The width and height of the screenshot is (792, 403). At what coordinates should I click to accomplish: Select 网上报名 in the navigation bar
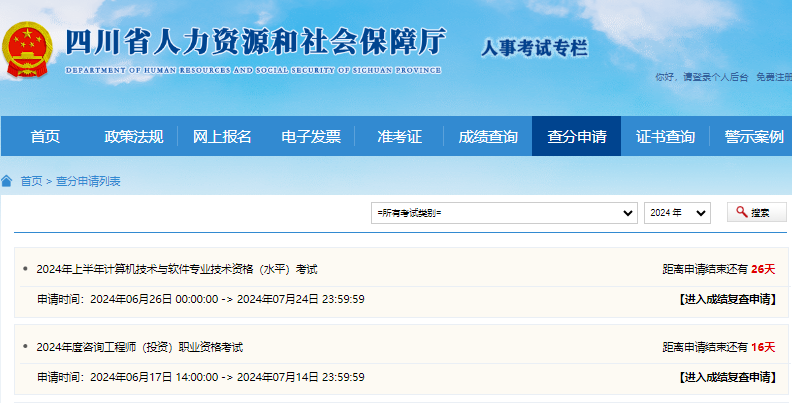pyautogui.click(x=222, y=137)
